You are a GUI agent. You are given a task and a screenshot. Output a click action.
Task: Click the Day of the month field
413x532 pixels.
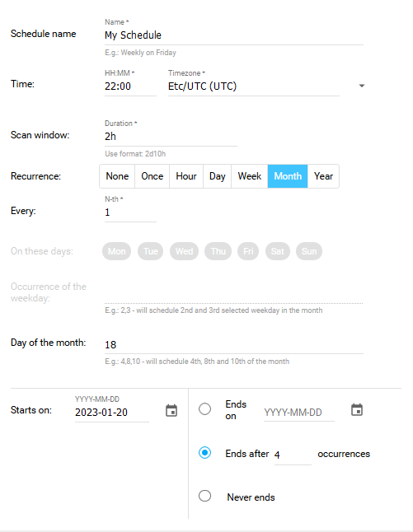click(234, 345)
